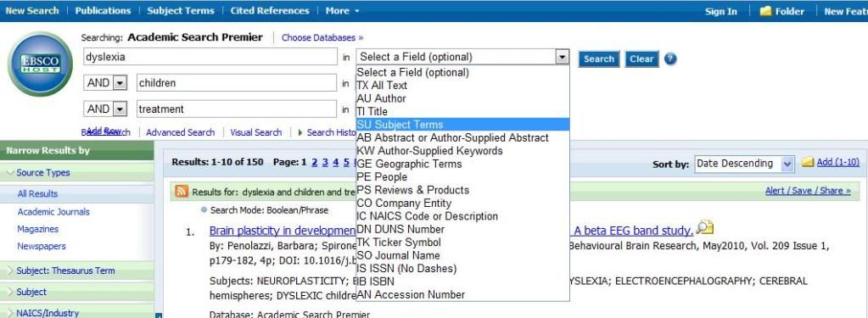The width and height of the screenshot is (868, 318).
Task: Click the dyslexia search input field
Action: pyautogui.click(x=210, y=57)
